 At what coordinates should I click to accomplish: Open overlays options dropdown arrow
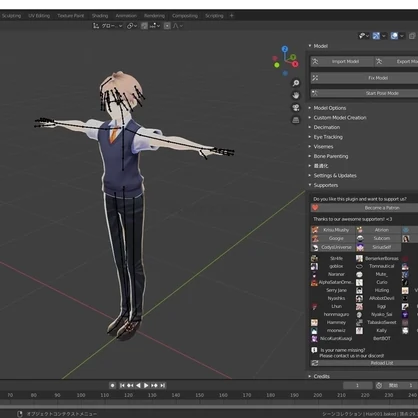point(402,36)
